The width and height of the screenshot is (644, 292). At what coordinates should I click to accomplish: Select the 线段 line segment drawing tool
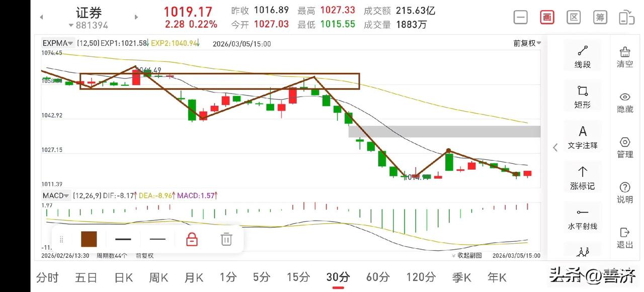click(x=583, y=55)
